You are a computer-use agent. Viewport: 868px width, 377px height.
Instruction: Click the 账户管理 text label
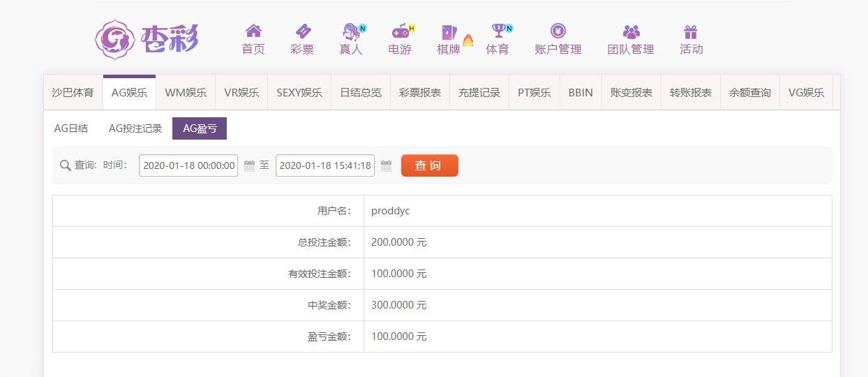point(558,50)
